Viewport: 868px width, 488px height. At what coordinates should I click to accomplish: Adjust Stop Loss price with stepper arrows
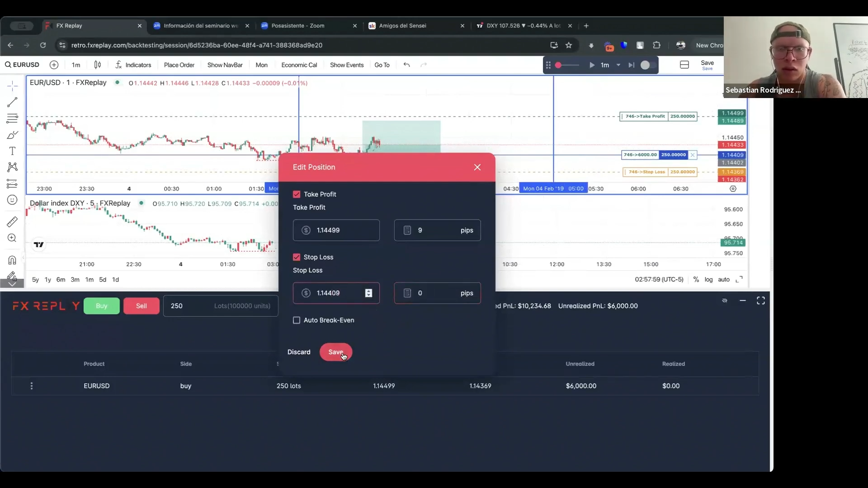[x=369, y=293]
